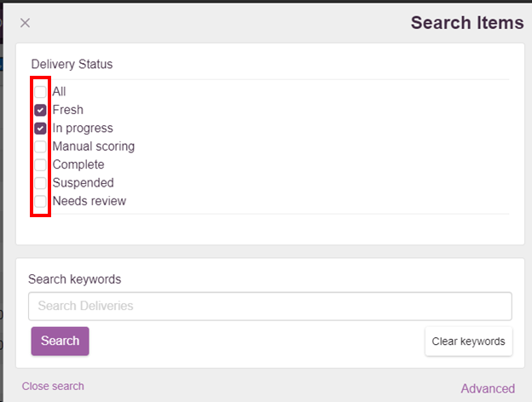This screenshot has width=532, height=402.
Task: Enable the Manual scoring checkbox
Action: coord(40,146)
